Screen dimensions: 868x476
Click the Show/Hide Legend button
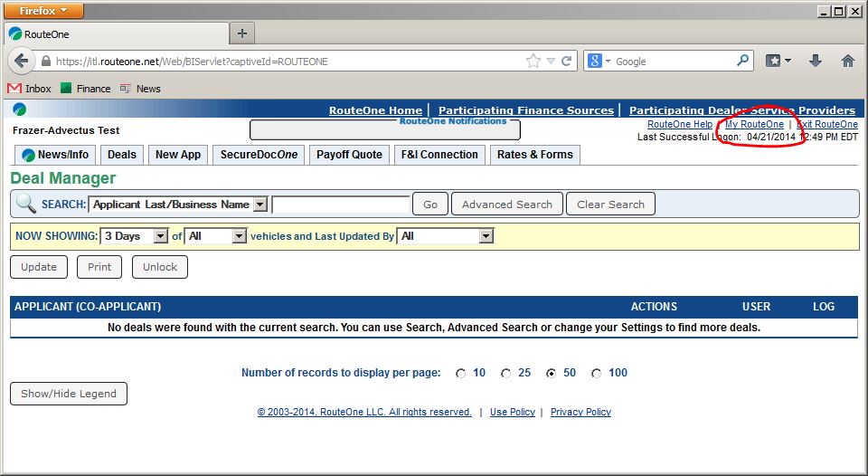pos(69,394)
